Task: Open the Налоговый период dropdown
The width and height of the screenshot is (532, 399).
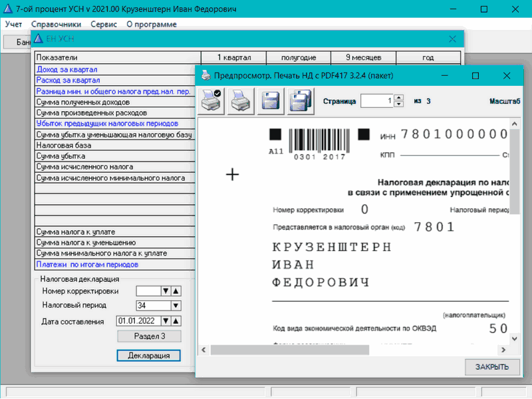Action: pos(176,306)
